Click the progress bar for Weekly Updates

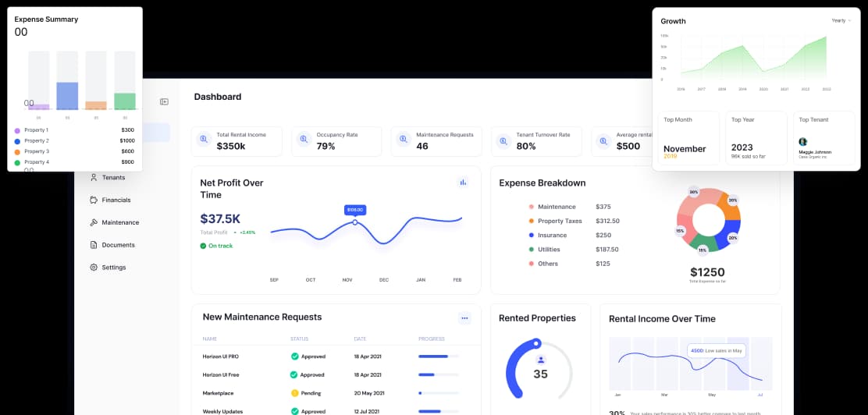pos(439,411)
